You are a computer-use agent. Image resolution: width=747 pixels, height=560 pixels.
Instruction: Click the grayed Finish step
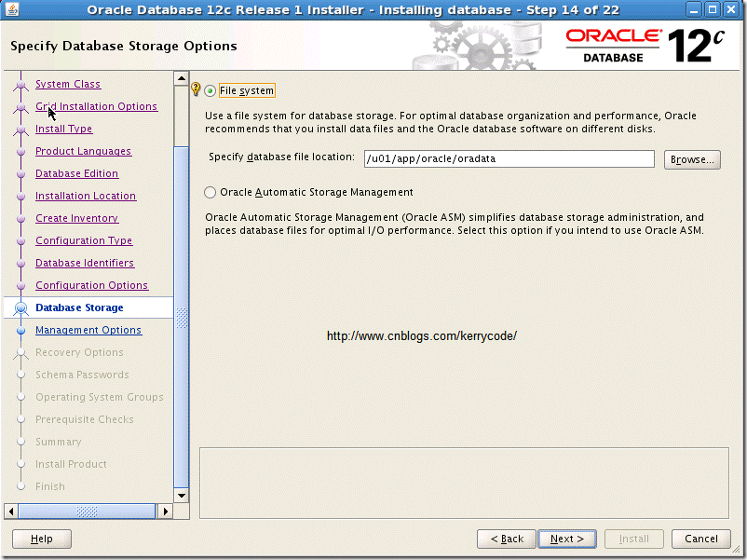coord(50,487)
